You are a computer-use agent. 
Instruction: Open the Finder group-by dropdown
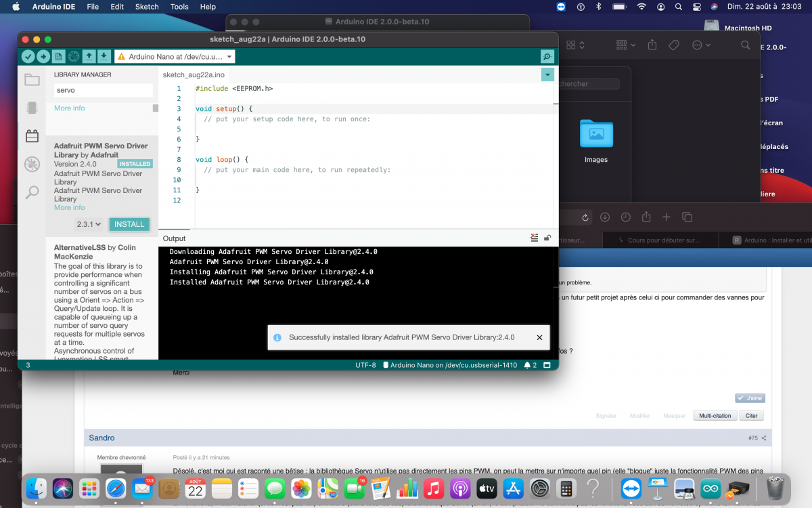pos(626,45)
